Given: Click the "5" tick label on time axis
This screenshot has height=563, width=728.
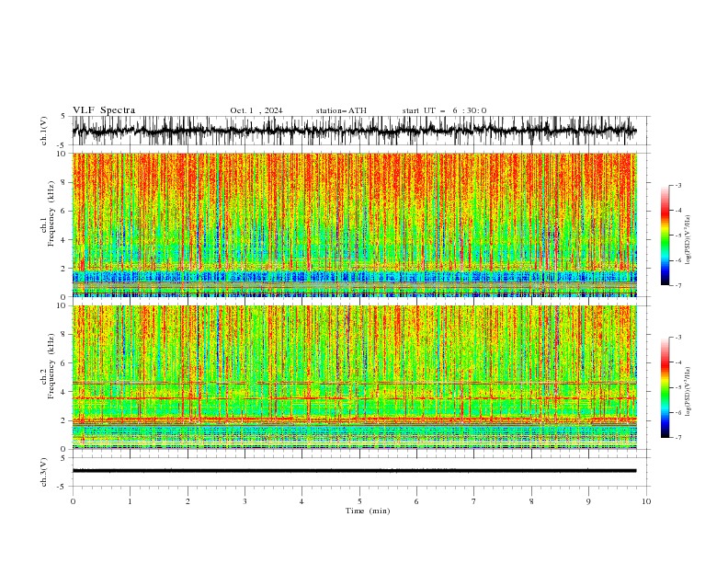Looking at the screenshot, I should click(359, 501).
